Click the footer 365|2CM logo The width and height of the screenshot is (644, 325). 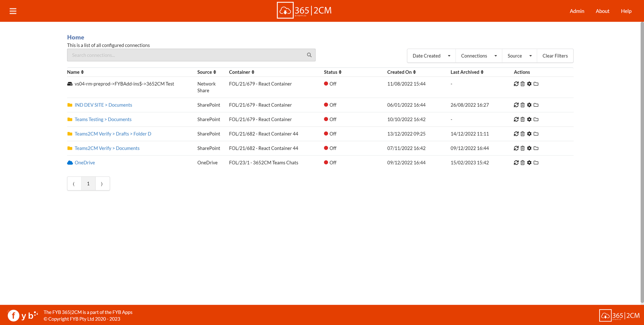pyautogui.click(x=619, y=315)
